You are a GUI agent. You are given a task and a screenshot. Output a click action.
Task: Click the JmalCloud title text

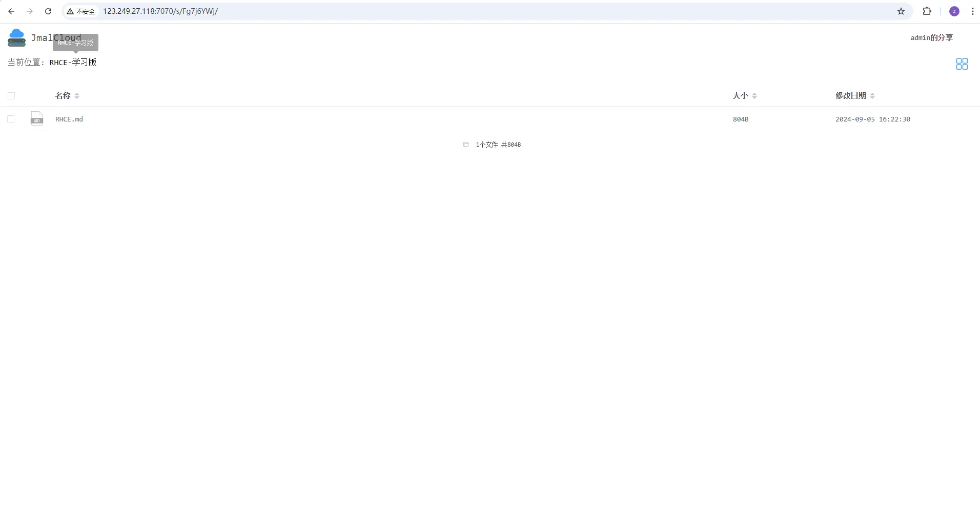point(56,38)
